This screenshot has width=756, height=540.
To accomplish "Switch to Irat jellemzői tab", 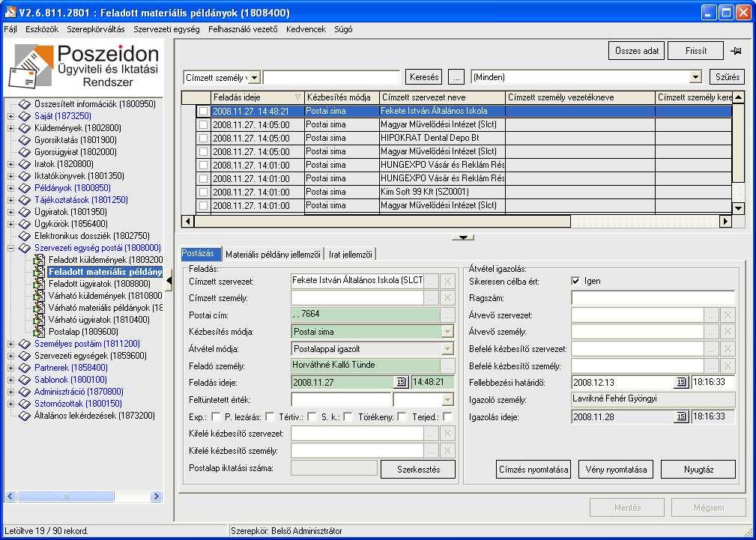I will [x=351, y=254].
